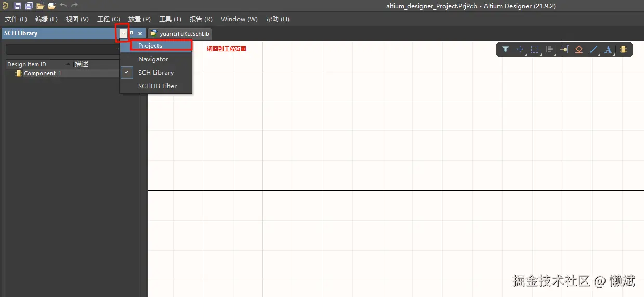
Task: Select the Place Pin tool
Action: click(564, 49)
